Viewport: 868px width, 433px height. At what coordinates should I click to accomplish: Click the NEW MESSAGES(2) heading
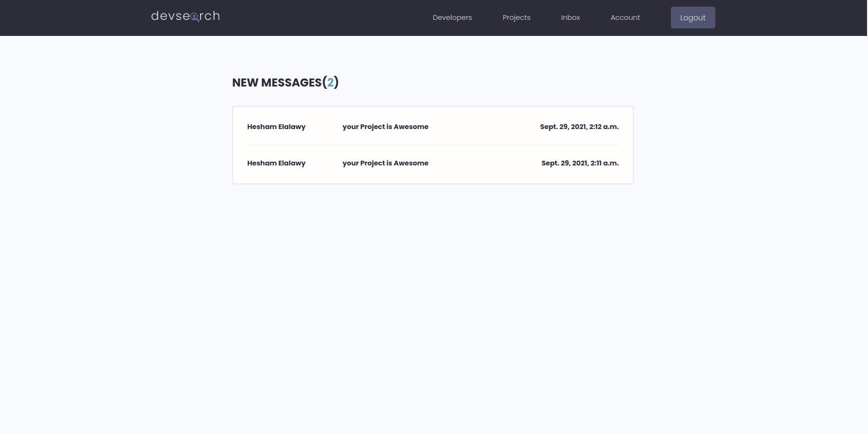tap(286, 83)
